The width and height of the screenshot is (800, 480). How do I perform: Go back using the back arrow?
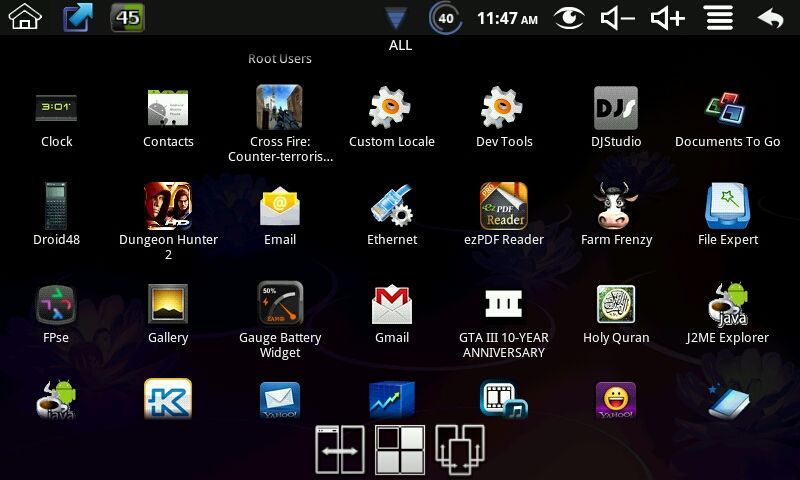[770, 18]
